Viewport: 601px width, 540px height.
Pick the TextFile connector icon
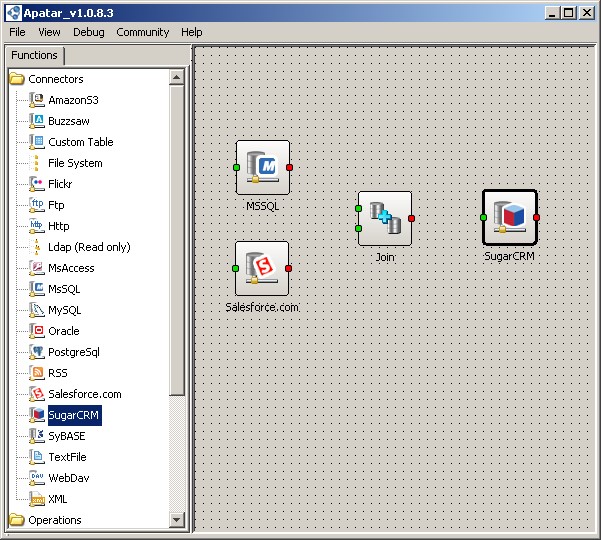tap(37, 457)
